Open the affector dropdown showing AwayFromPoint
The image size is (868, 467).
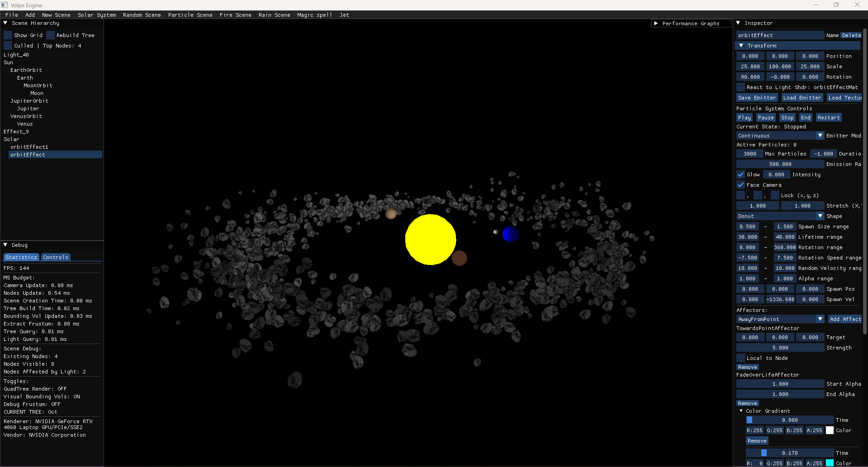coord(820,319)
